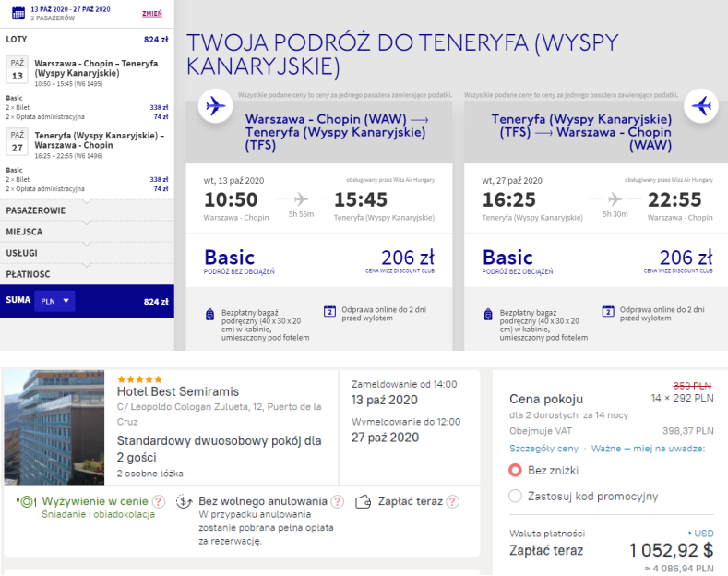
Task: Click the Teneryfa – Warszawa - Chopin return flight row
Action: pyautogui.click(x=88, y=145)
